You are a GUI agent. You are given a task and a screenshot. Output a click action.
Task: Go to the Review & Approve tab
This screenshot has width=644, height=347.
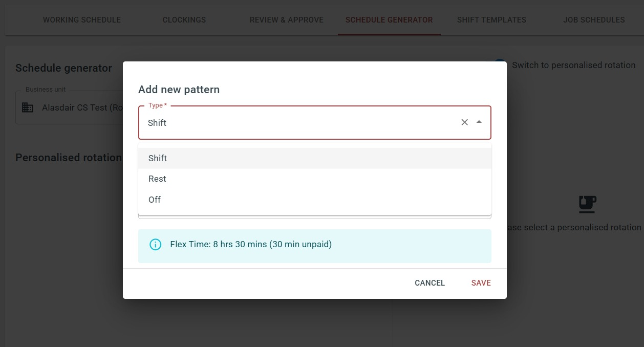(287, 20)
